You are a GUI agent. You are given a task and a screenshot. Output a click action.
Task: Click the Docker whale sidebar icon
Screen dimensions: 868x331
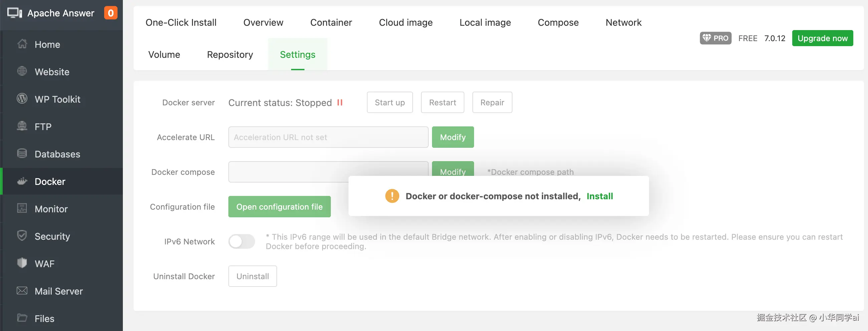pos(22,181)
